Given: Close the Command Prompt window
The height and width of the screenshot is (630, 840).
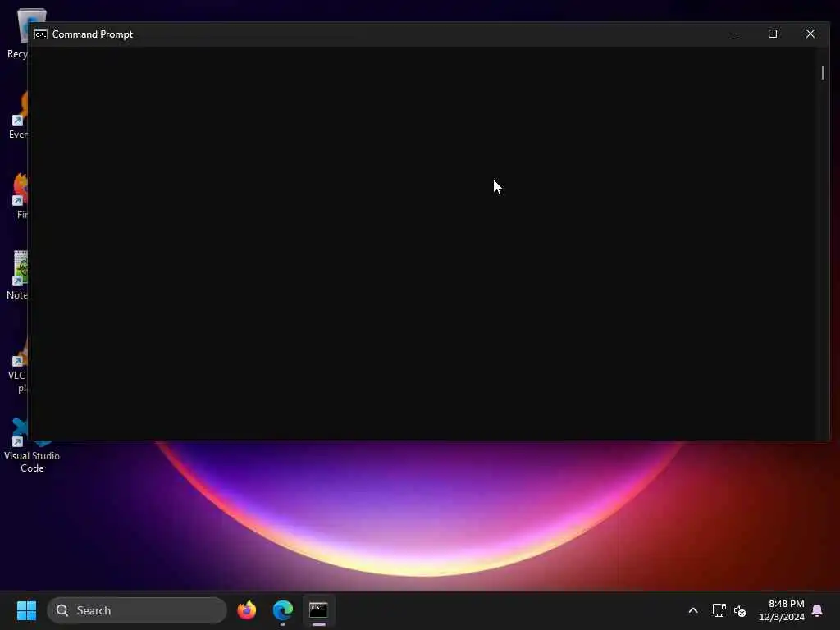Looking at the screenshot, I should pos(810,34).
